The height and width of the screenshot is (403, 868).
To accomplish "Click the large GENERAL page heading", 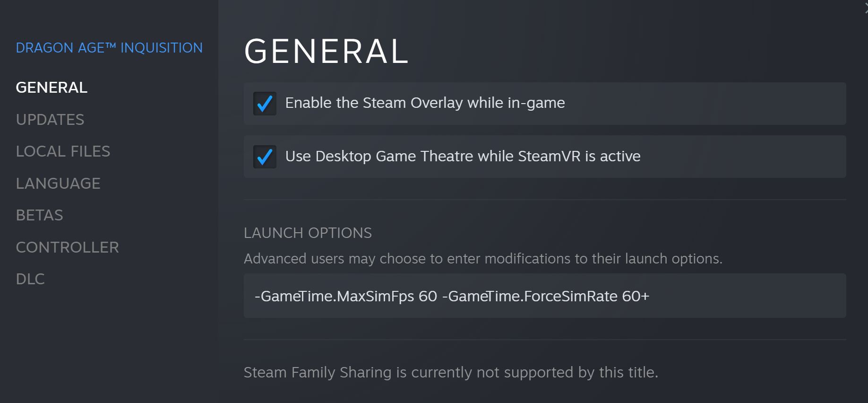I will click(326, 52).
